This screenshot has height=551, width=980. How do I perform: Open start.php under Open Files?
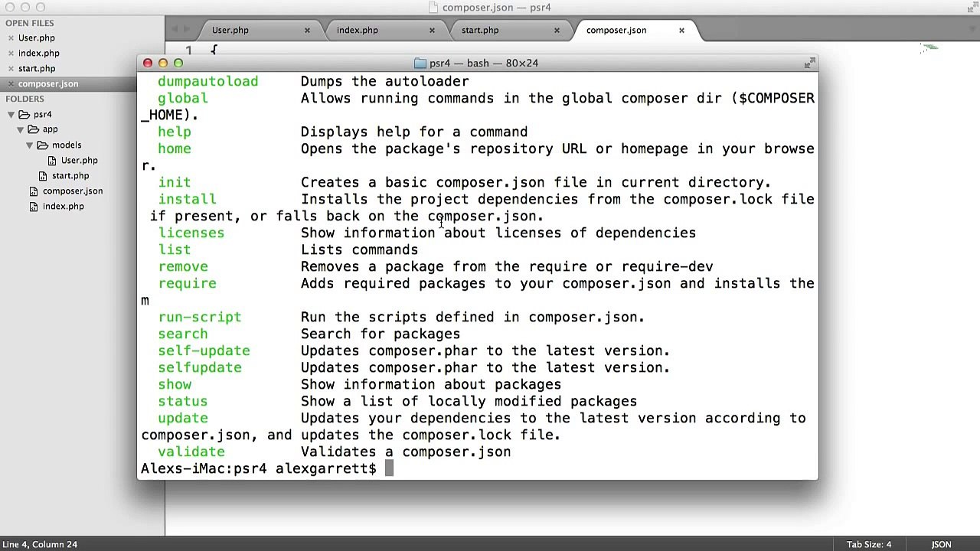37,68
